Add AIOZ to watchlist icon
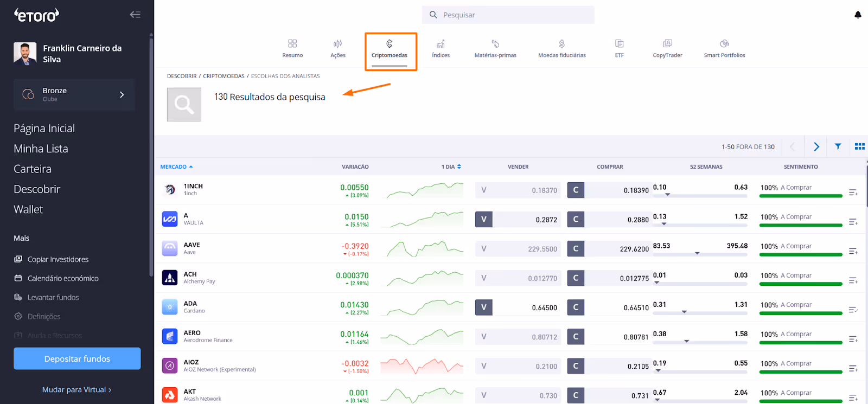Screen dimensions: 868x404 (853, 368)
